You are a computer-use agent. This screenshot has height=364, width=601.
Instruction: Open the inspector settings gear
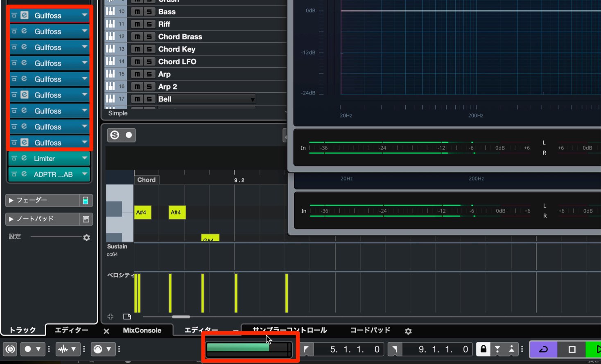click(x=86, y=237)
